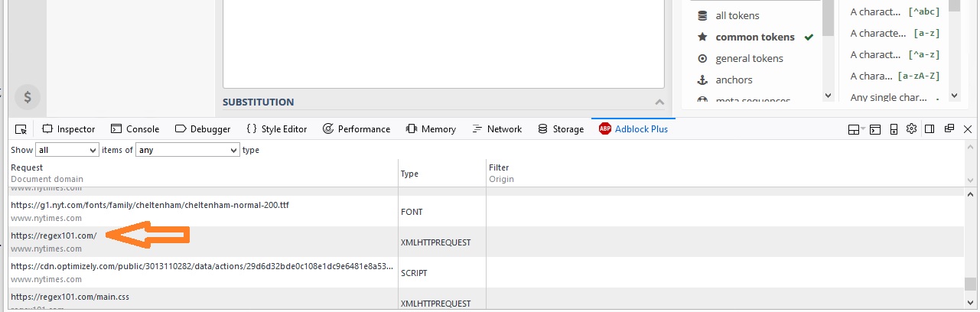980x312 pixels.
Task: Select the [^a-z] token entry
Action: [x=895, y=54]
